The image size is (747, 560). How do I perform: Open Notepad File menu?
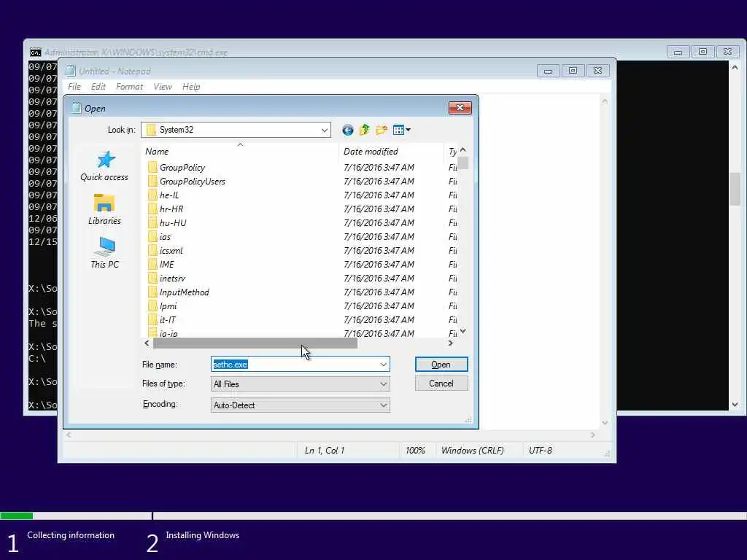pyautogui.click(x=74, y=87)
